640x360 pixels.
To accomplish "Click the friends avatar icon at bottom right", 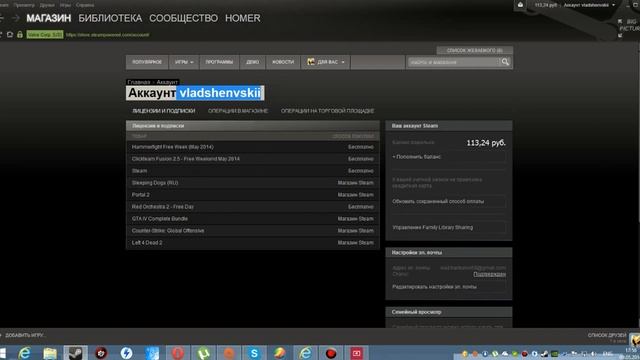I will pyautogui.click(x=635, y=340).
